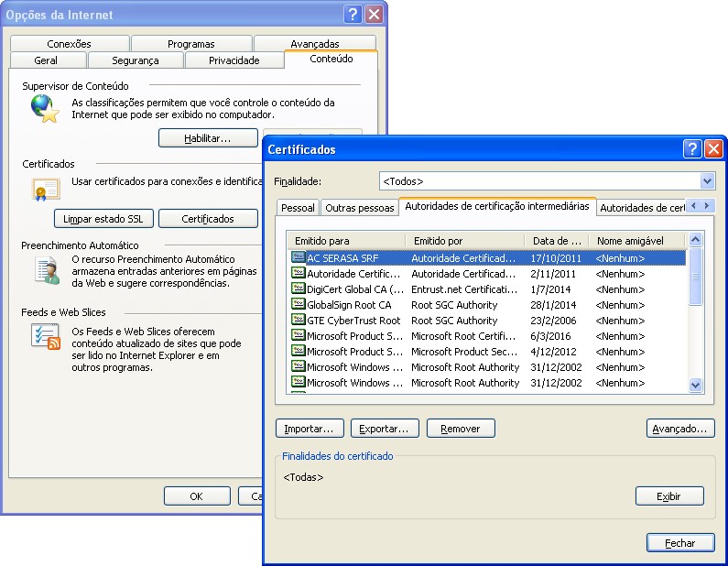
Task: Click the Supervisor de Conteúdo globe icon
Action: [x=45, y=108]
